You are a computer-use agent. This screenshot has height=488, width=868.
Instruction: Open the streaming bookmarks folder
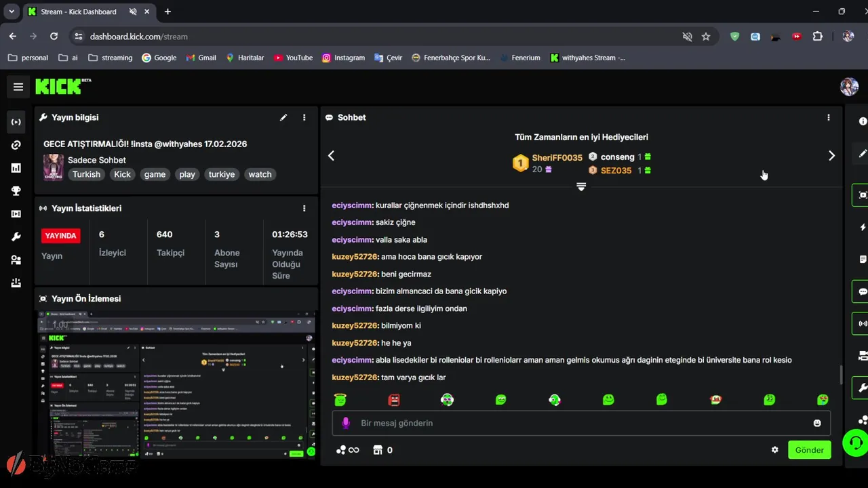tap(110, 58)
